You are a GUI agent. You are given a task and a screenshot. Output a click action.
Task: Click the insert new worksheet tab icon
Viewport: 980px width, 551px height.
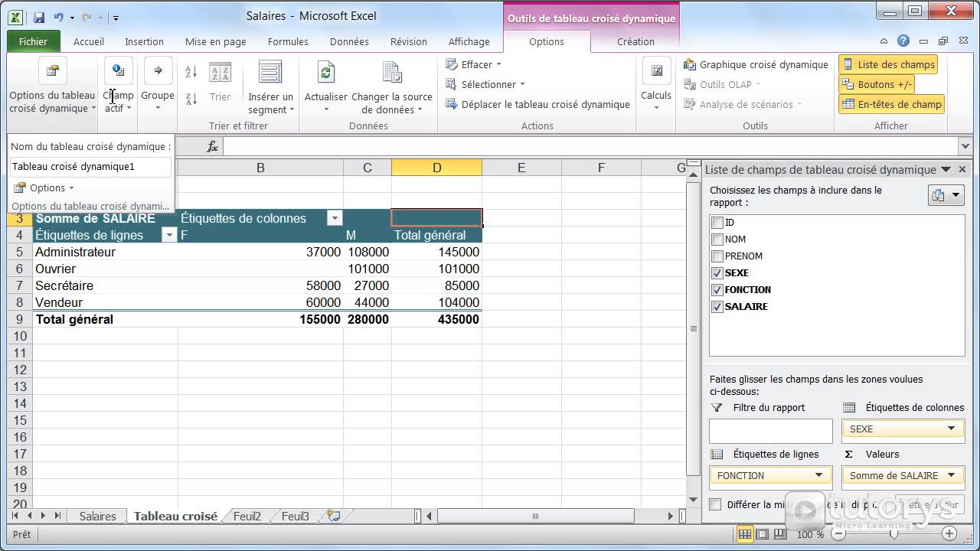[333, 516]
